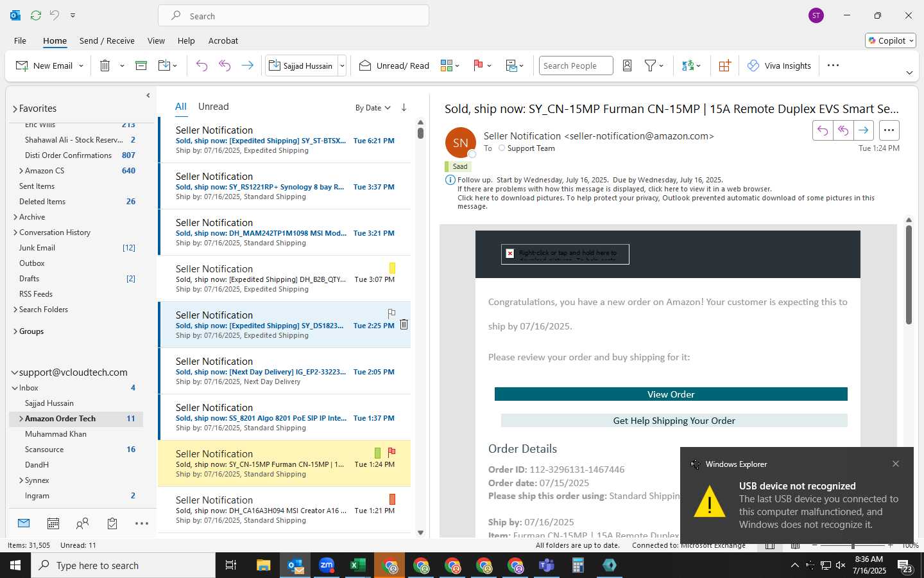924x578 pixels.
Task: Reverse sort order arrow in message list
Action: (404, 107)
